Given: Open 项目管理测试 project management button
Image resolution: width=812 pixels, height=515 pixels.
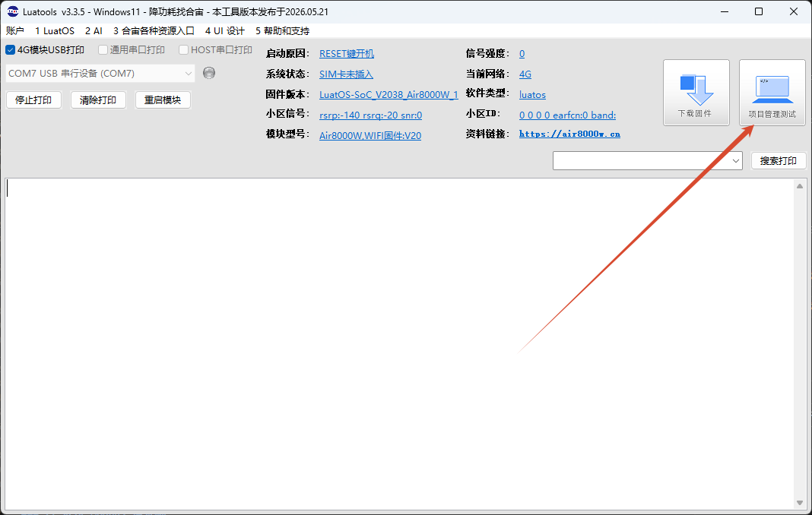Looking at the screenshot, I should point(772,93).
